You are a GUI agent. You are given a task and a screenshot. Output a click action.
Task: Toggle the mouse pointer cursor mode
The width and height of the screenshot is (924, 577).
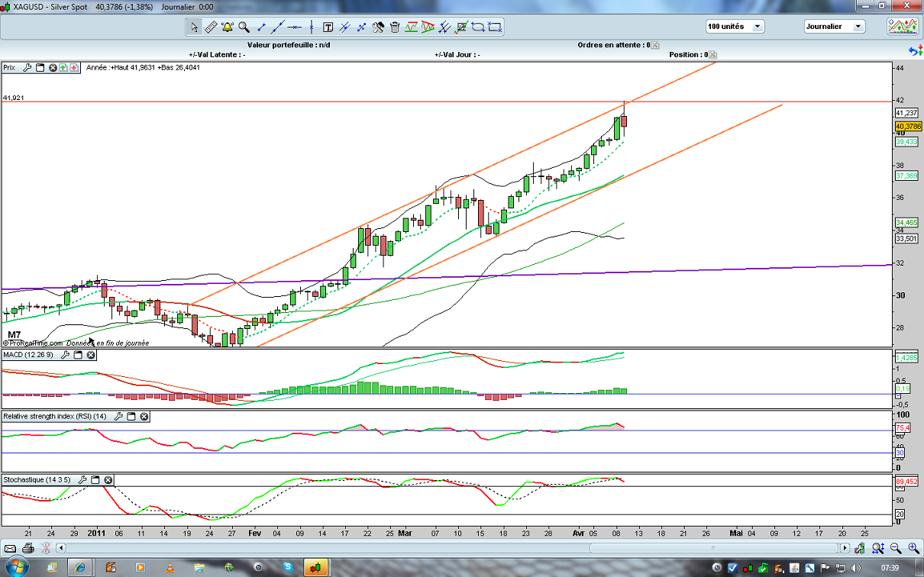click(x=194, y=27)
